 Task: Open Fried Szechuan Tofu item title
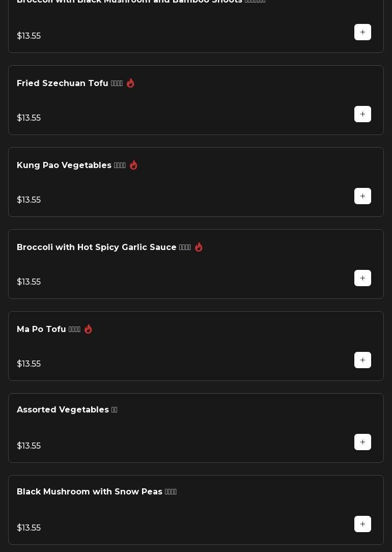tap(63, 83)
